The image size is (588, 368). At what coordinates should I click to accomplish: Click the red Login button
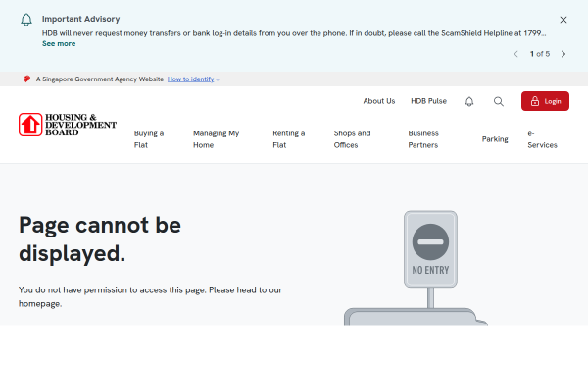(545, 101)
